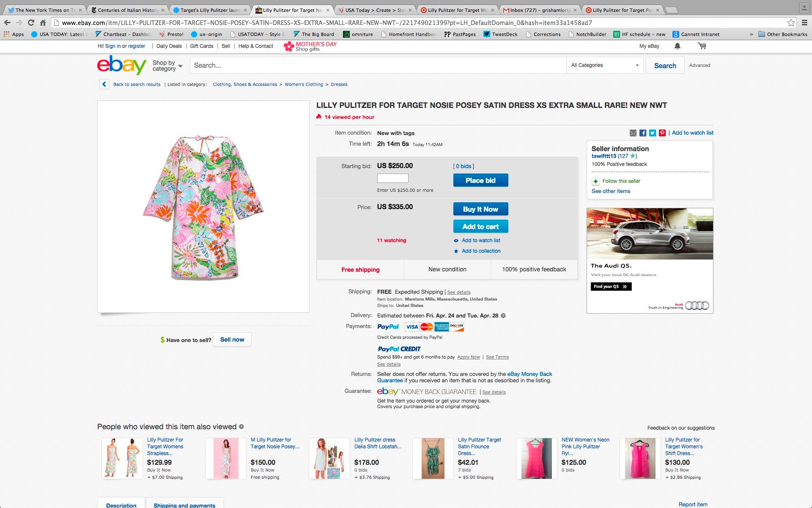This screenshot has width=812, height=508.
Task: Share the listing via the Facebook icon
Action: coord(642,133)
